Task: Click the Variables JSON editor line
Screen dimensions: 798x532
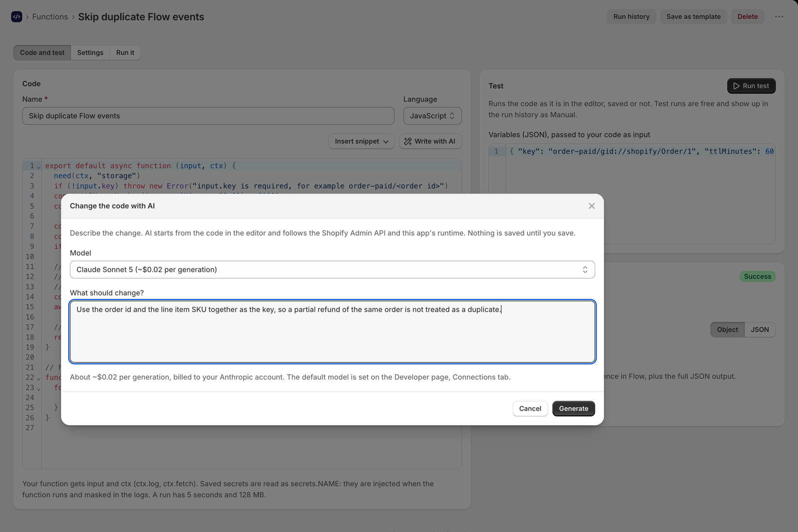Action: click(x=641, y=151)
